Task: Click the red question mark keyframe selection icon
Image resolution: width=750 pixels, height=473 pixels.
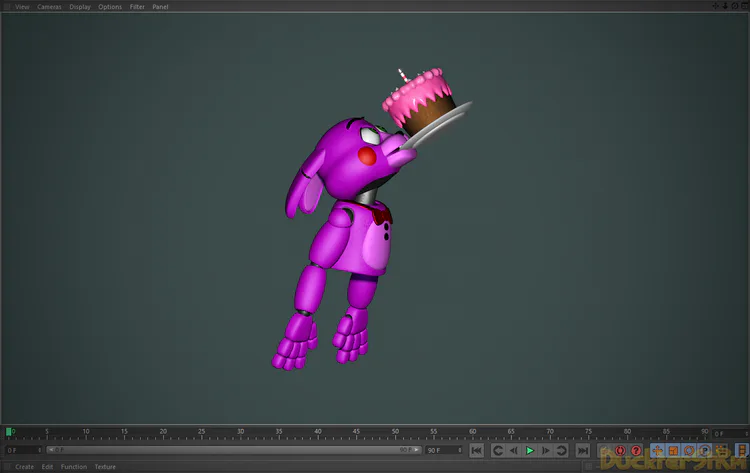Action: pos(636,451)
